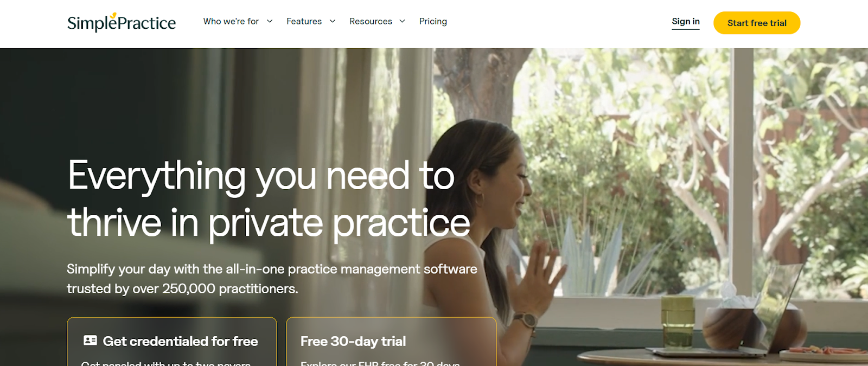Expand the chevron next to Who we're for
The width and height of the screenshot is (868, 366).
[x=270, y=21]
